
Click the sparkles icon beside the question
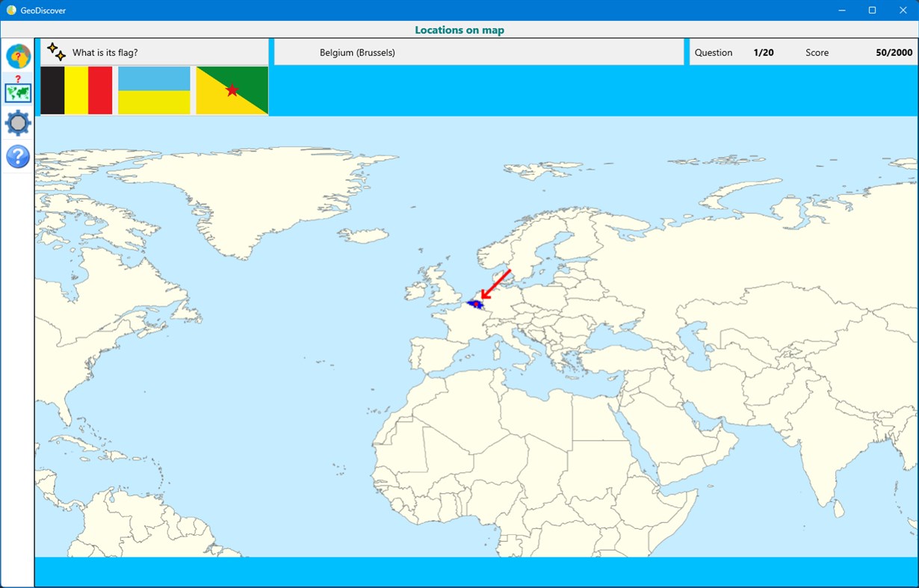(x=55, y=51)
